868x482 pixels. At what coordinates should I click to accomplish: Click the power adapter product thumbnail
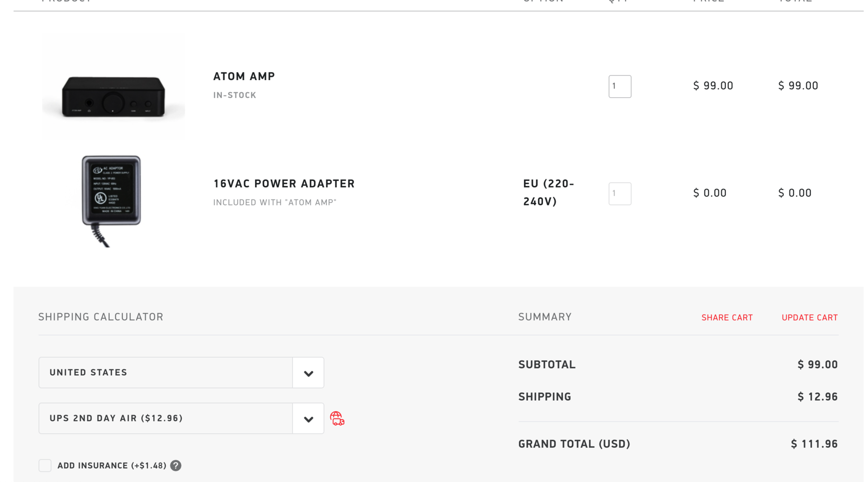point(111,199)
